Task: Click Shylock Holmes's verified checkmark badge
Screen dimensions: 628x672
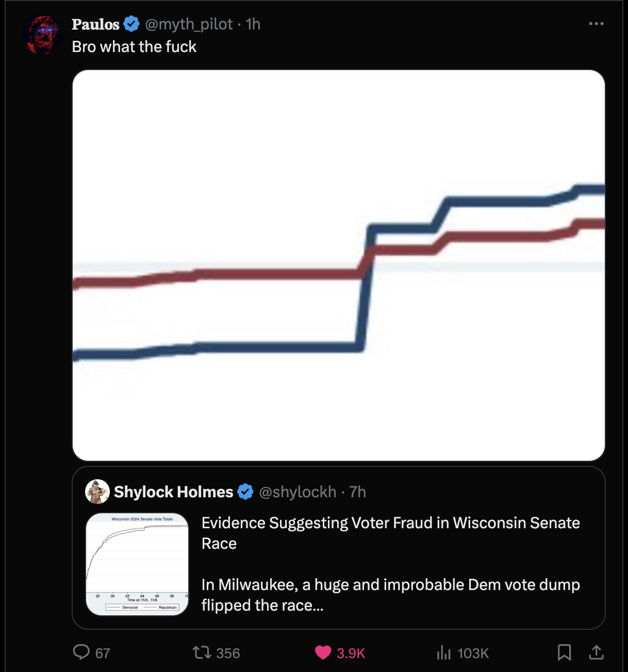Action: click(245, 492)
